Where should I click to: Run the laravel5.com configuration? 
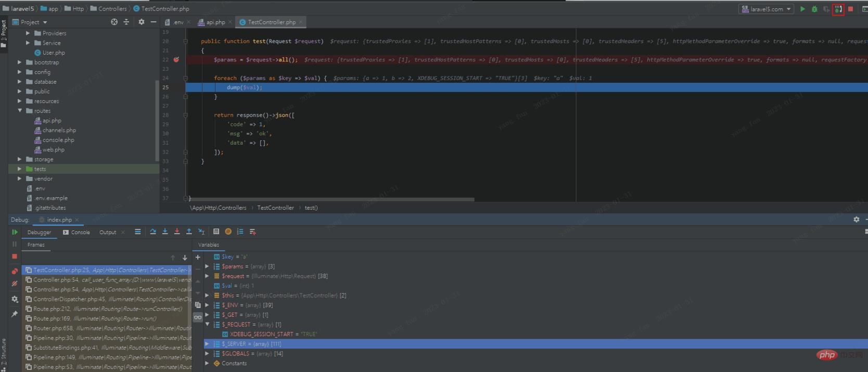click(802, 9)
